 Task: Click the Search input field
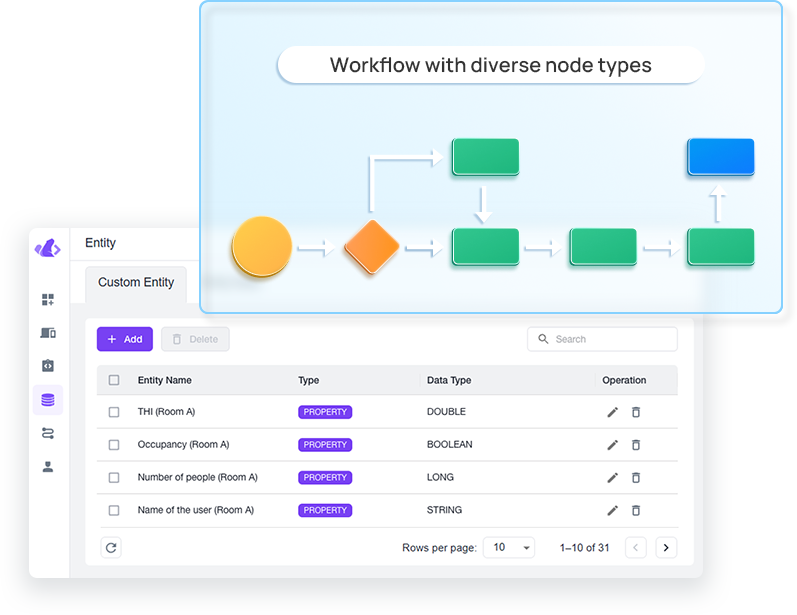[x=602, y=339]
